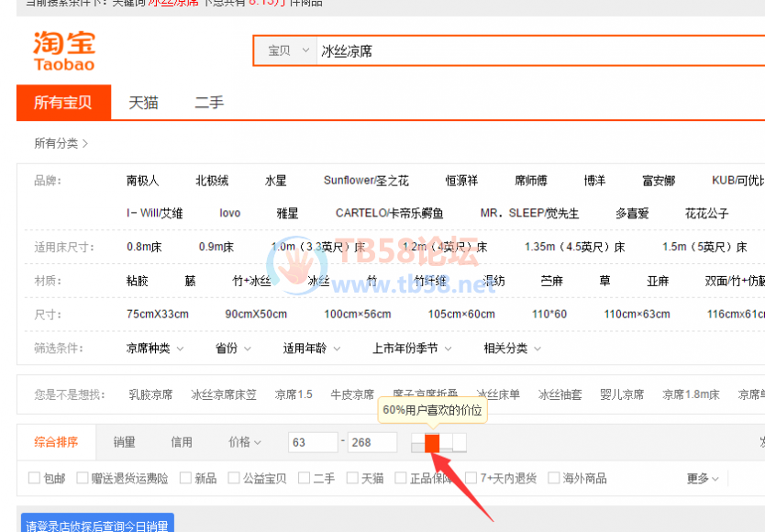765x532 pixels.
Task: Select bed size 0.9m床
Action: point(216,247)
